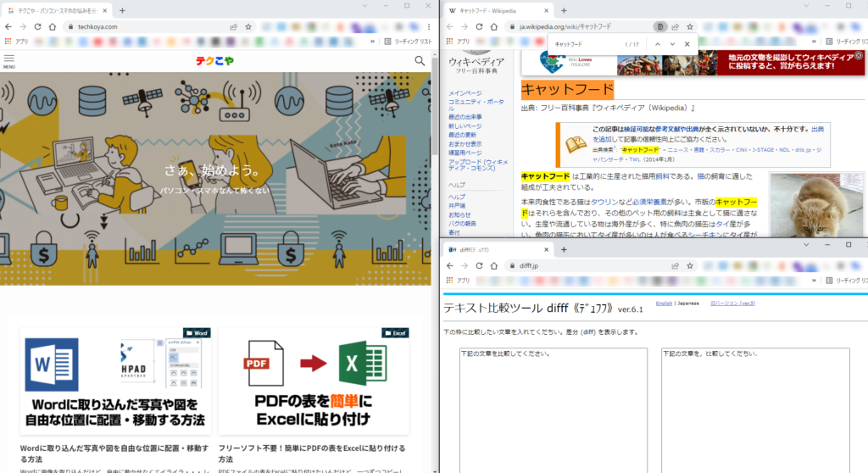Bookmark techkoya.com with the star icon
The image size is (868, 473).
tap(248, 26)
